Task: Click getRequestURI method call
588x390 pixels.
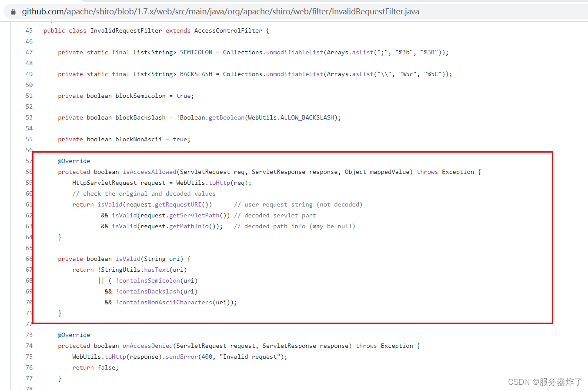Action: pyautogui.click(x=178, y=204)
